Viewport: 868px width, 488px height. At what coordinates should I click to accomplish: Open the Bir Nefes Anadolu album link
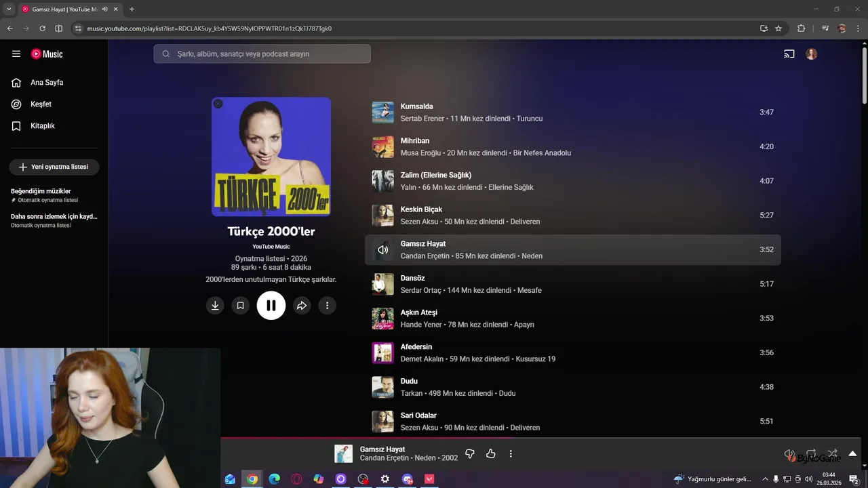(x=542, y=153)
